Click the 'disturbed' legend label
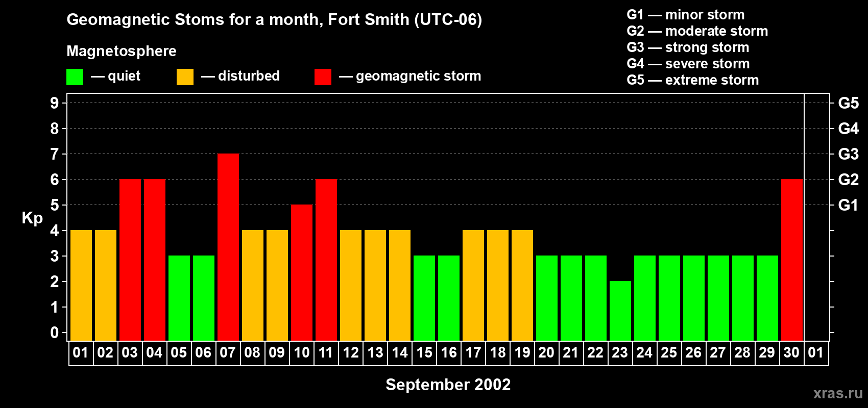 [x=249, y=76]
